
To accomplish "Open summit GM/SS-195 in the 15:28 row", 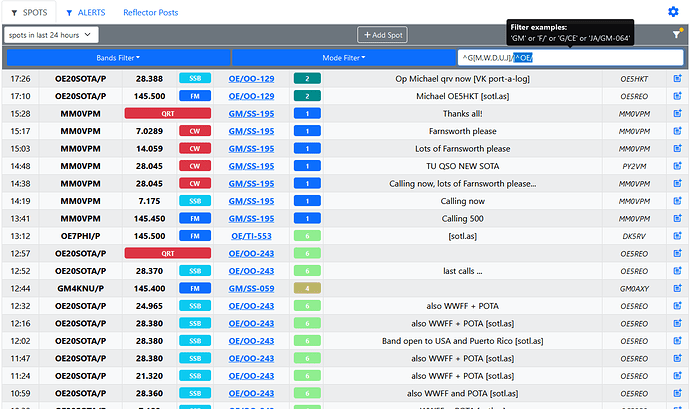I will pos(251,114).
